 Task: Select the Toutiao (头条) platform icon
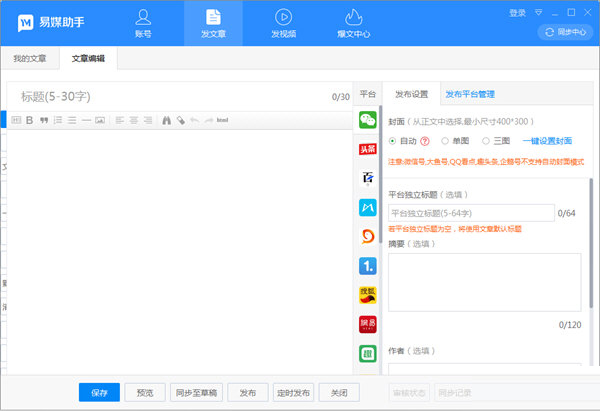tap(368, 149)
